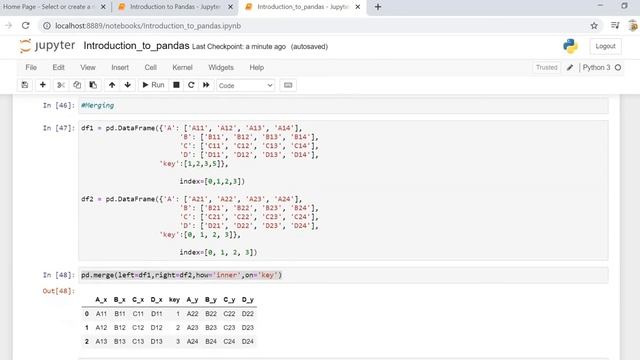Click the Jupyter logo
This screenshot has width=640, height=360.
(47, 46)
